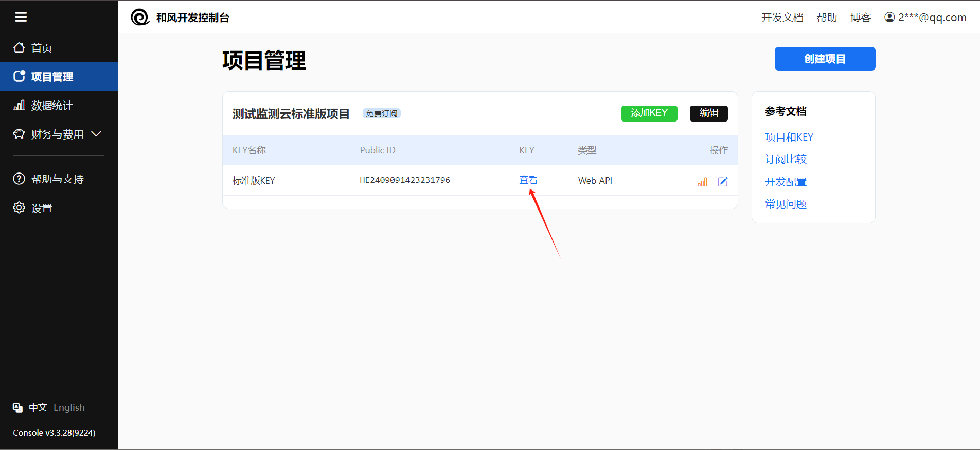Image resolution: width=980 pixels, height=450 pixels.
Task: Click the edit pencil icon for 标版KEY
Action: (x=723, y=182)
